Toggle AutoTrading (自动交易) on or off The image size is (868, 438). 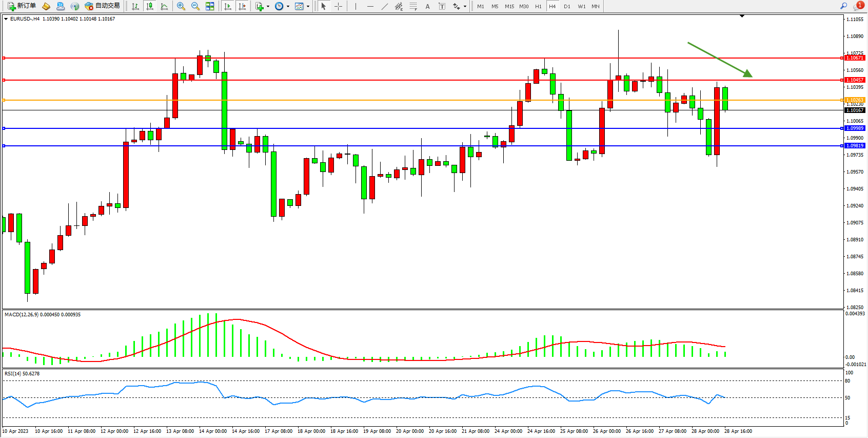tap(102, 6)
